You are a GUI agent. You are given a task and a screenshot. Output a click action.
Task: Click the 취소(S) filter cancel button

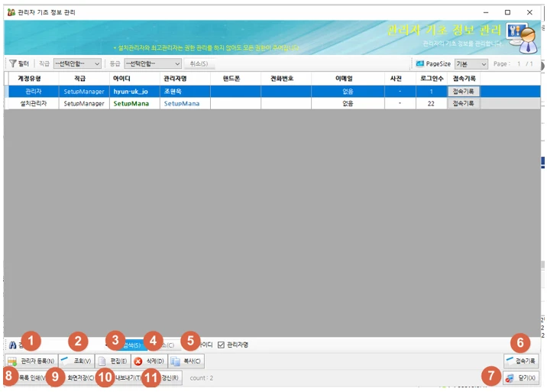[x=199, y=63]
